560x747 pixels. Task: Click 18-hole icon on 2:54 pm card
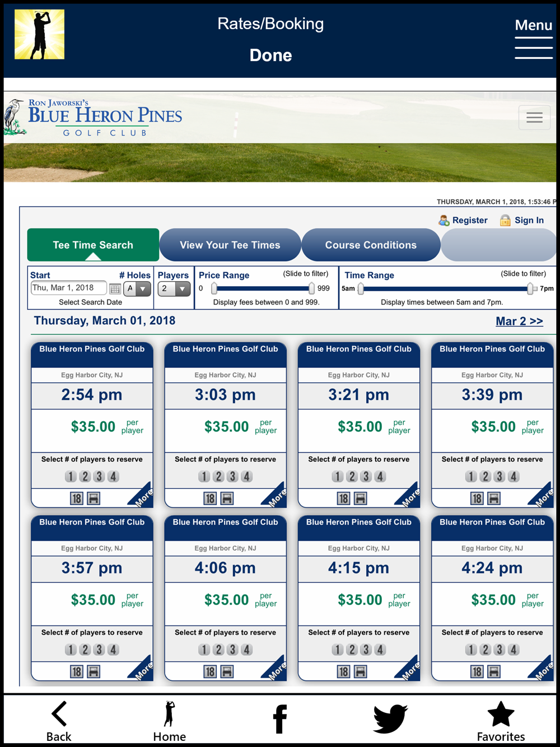click(x=77, y=498)
